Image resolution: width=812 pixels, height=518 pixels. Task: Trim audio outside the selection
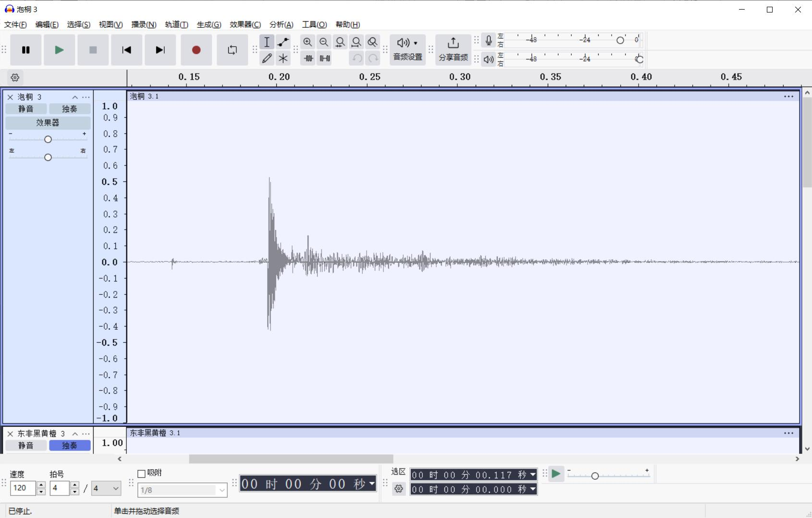click(x=308, y=58)
